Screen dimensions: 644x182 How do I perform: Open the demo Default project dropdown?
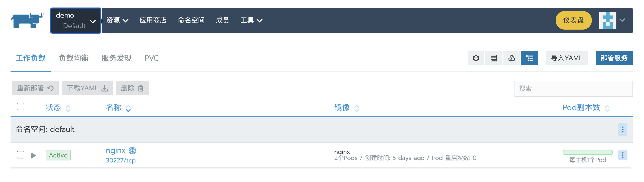[x=76, y=21]
